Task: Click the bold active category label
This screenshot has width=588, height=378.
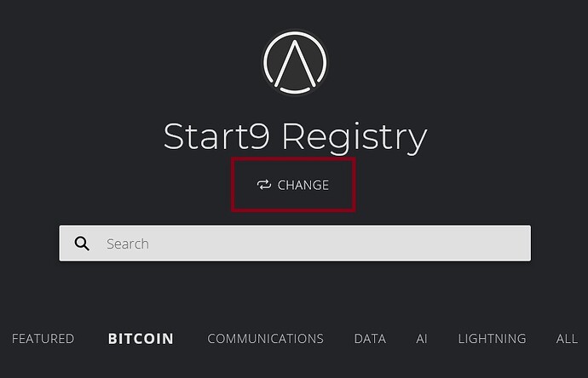Action: point(141,339)
